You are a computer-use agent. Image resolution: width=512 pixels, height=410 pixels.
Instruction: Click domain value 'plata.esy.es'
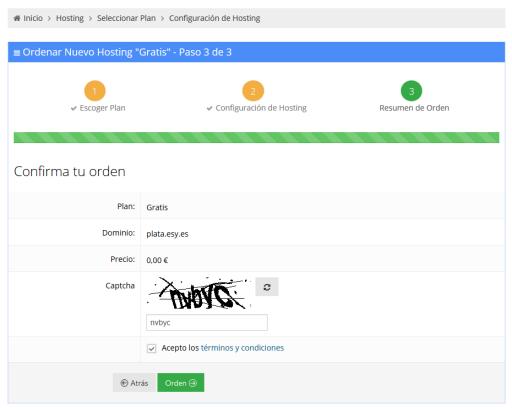pyautogui.click(x=167, y=234)
